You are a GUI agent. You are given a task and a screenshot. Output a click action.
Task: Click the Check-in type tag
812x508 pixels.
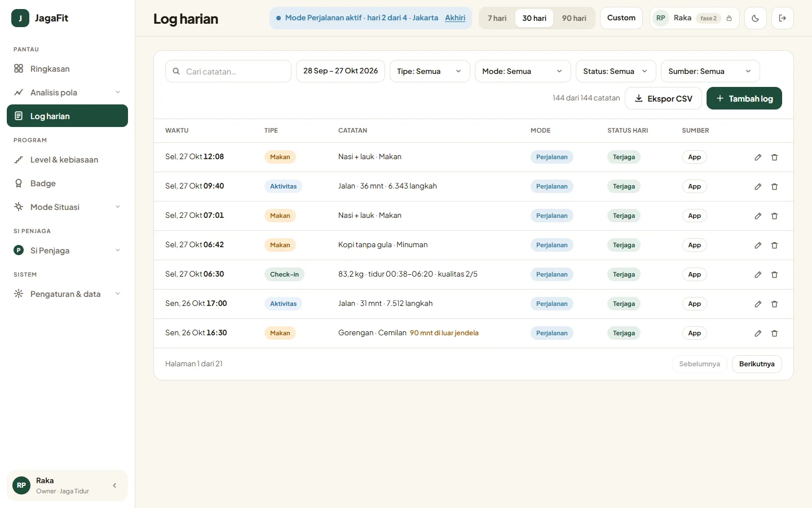pyautogui.click(x=284, y=275)
